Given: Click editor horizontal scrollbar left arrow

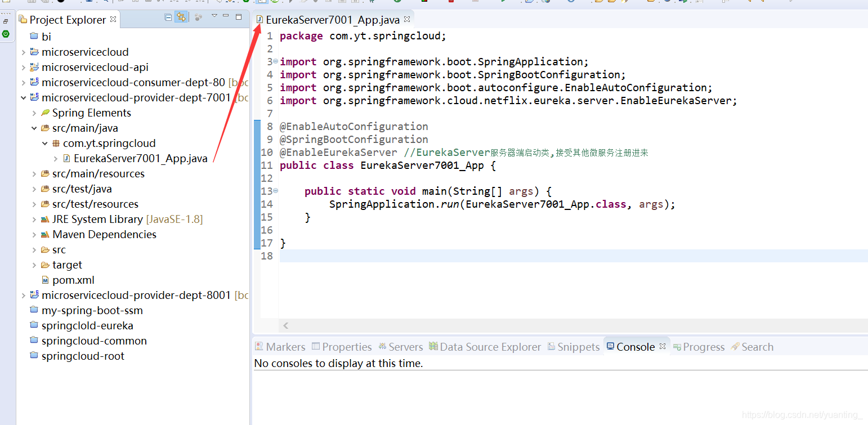Looking at the screenshot, I should click(286, 325).
